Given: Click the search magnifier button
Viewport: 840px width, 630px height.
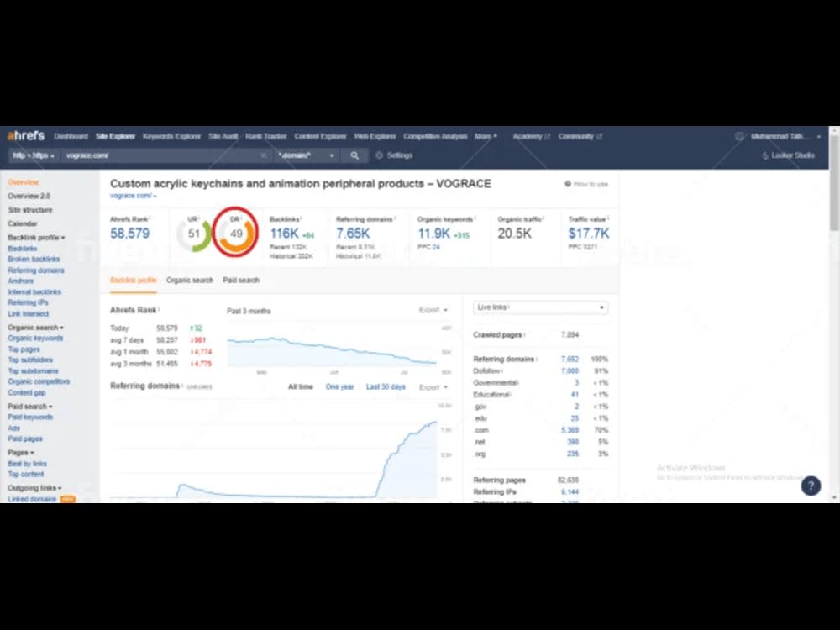Looking at the screenshot, I should [x=354, y=155].
